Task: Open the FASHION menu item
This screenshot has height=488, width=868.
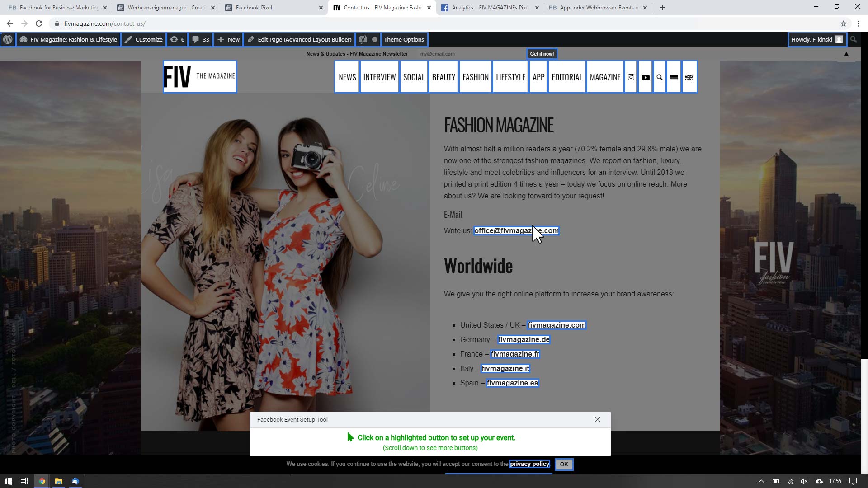Action: (x=476, y=77)
